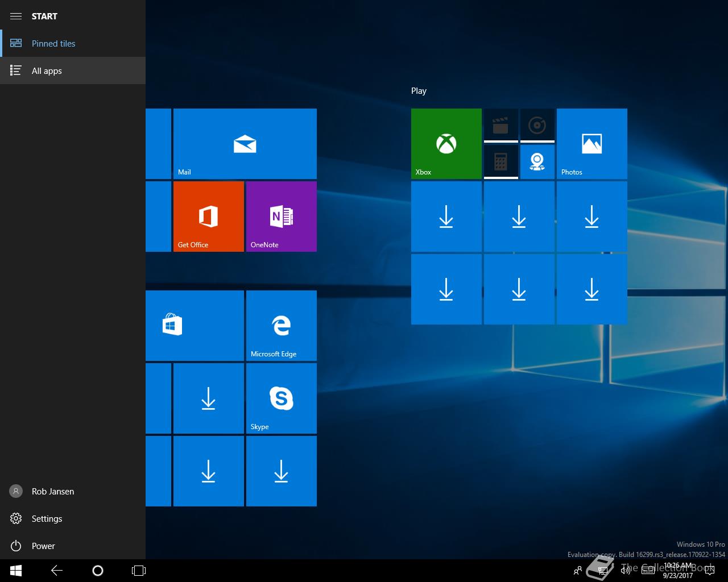Click the download tile left of Skype
This screenshot has height=582, width=728.
pos(209,398)
